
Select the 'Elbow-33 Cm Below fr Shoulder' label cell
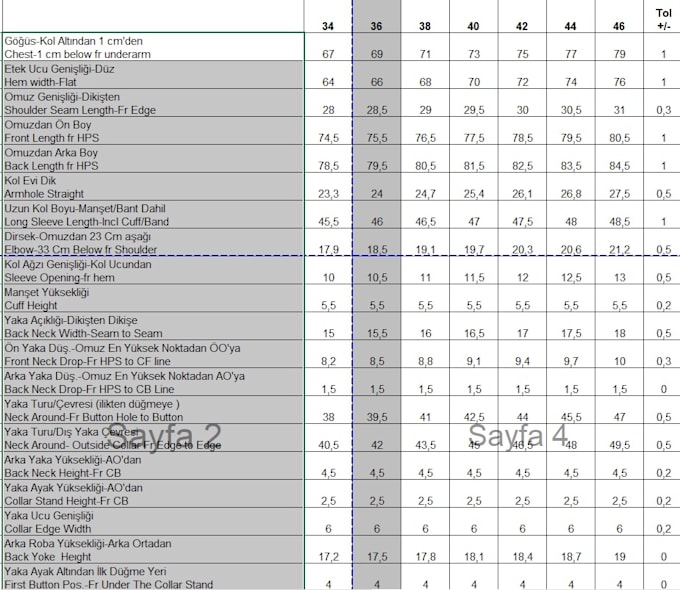pyautogui.click(x=153, y=242)
